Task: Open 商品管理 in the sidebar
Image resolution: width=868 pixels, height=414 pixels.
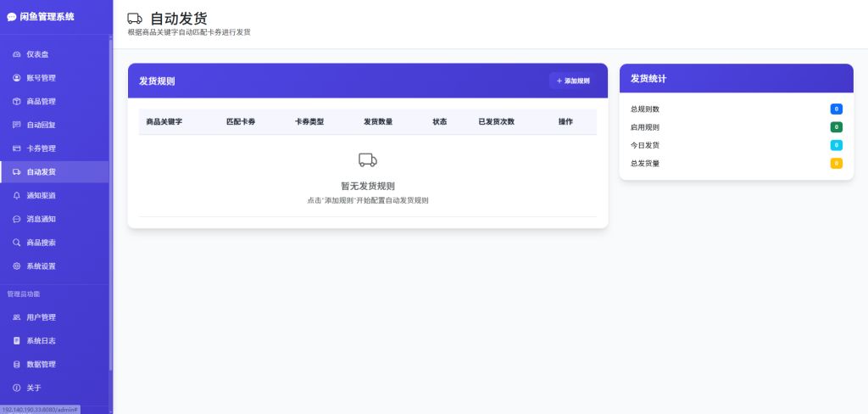Action: click(54, 102)
